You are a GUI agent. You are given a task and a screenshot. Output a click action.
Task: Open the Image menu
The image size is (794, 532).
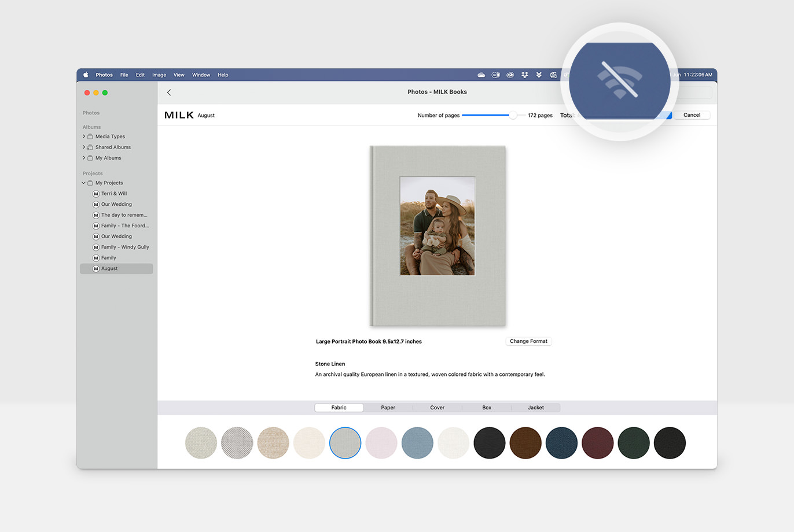(159, 75)
